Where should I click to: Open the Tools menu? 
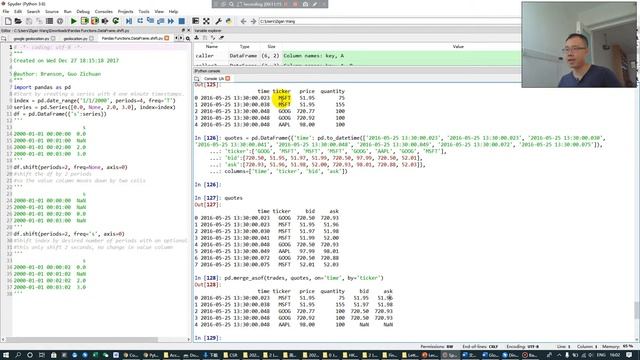pyautogui.click(x=144, y=11)
